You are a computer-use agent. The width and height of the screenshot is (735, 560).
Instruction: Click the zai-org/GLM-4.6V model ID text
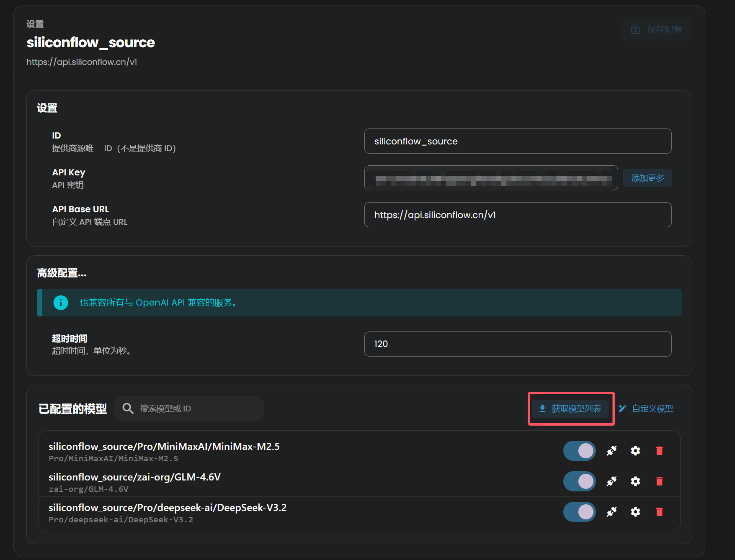pyautogui.click(x=88, y=489)
